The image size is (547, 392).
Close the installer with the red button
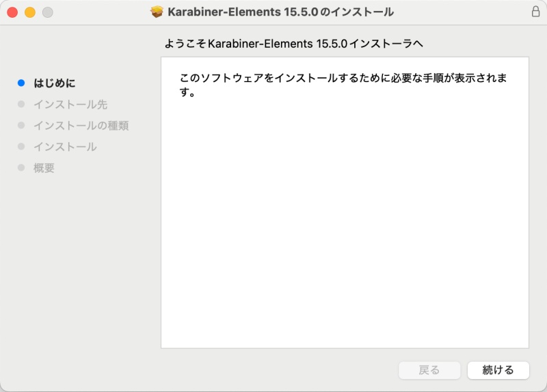pos(12,12)
